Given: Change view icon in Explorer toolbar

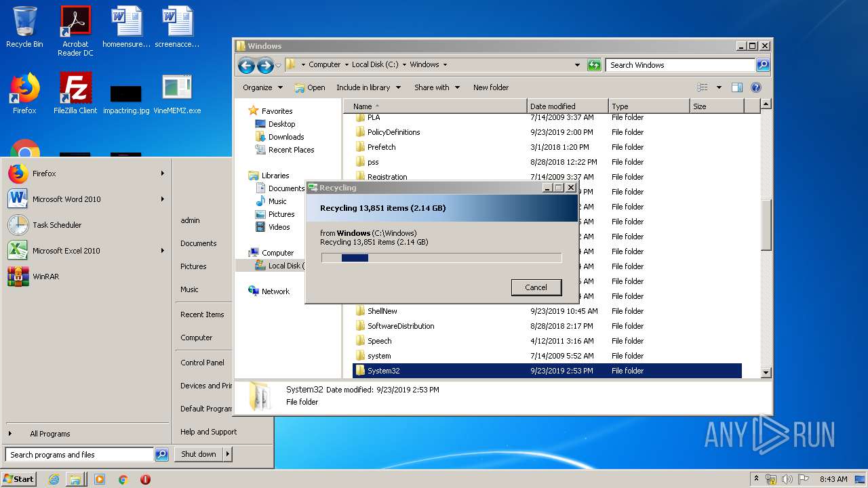Looking at the screenshot, I should click(x=703, y=87).
